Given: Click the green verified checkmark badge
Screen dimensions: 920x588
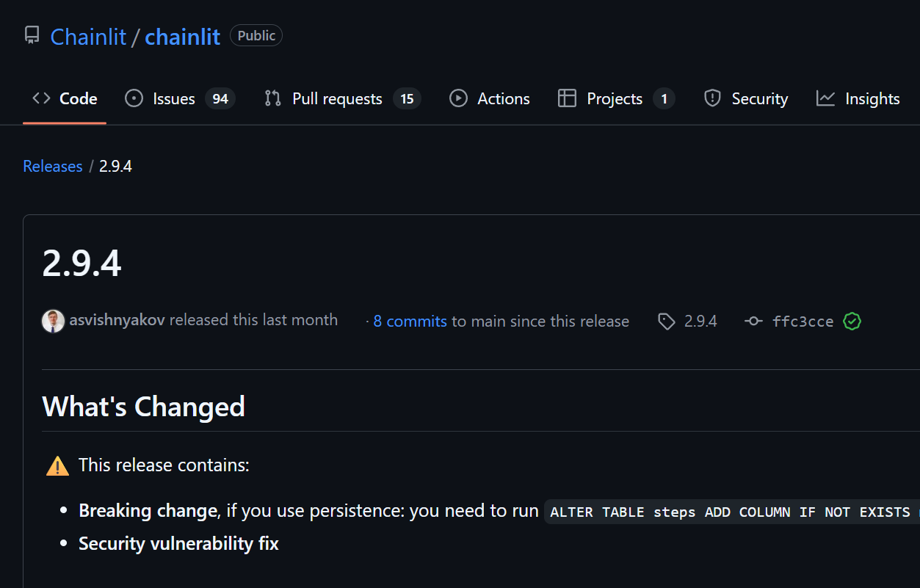Looking at the screenshot, I should click(x=852, y=322).
